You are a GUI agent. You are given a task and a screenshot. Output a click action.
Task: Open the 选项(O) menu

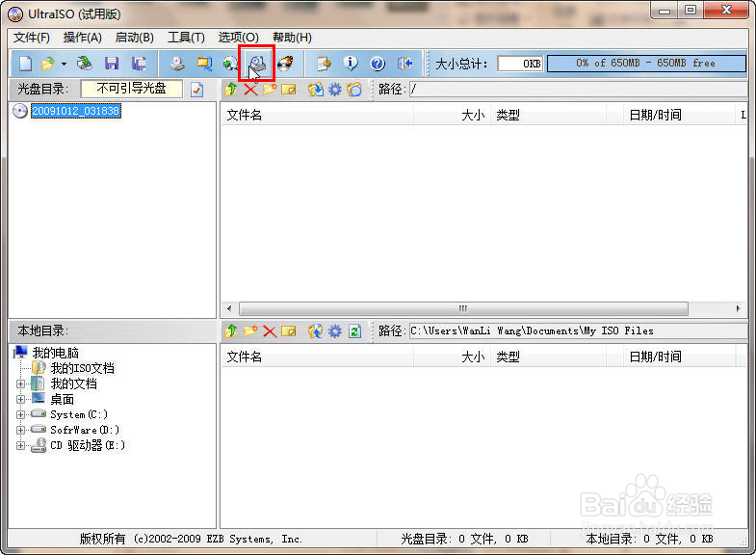pyautogui.click(x=238, y=38)
